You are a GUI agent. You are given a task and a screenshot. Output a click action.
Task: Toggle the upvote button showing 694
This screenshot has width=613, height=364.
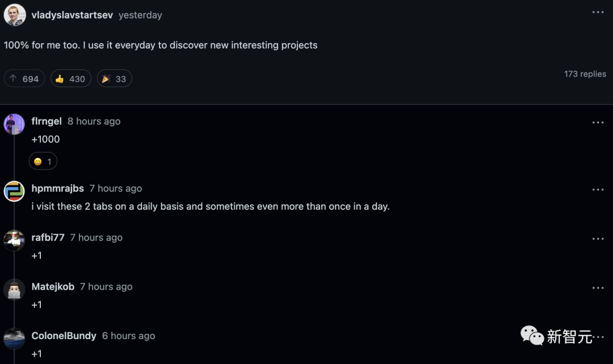coord(24,79)
